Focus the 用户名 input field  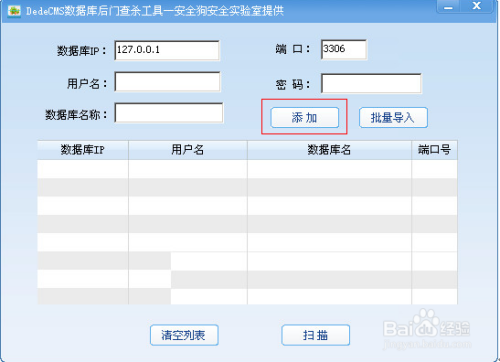(167, 81)
